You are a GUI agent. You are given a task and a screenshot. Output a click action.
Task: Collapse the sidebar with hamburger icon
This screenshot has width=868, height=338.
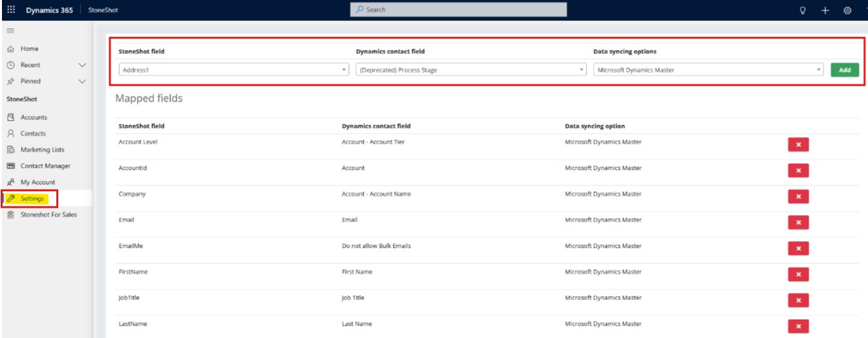tap(10, 31)
